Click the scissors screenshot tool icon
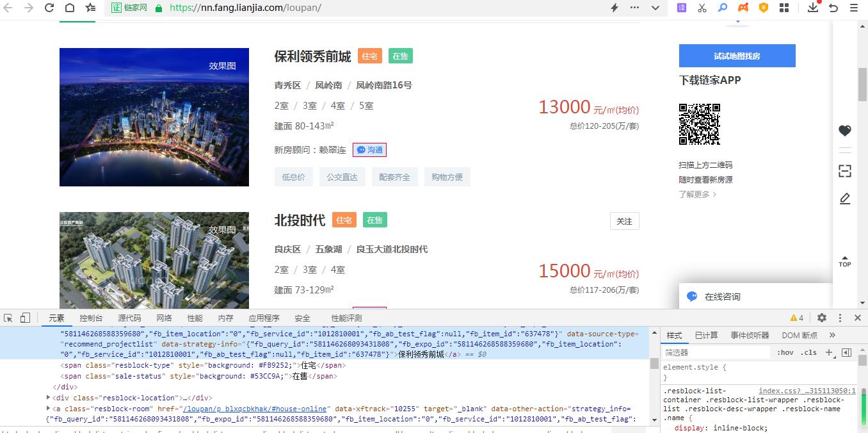 [x=702, y=8]
